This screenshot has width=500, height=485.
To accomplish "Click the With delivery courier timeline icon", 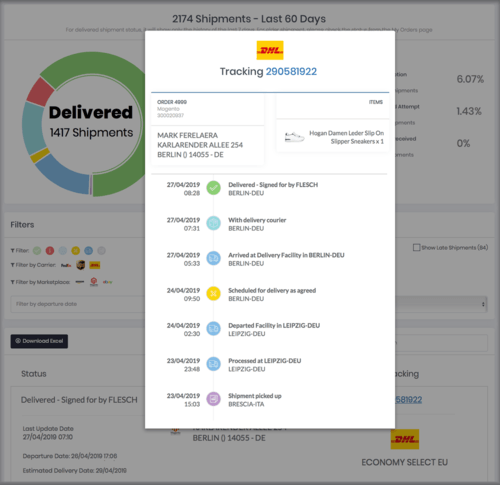I will point(213,223).
